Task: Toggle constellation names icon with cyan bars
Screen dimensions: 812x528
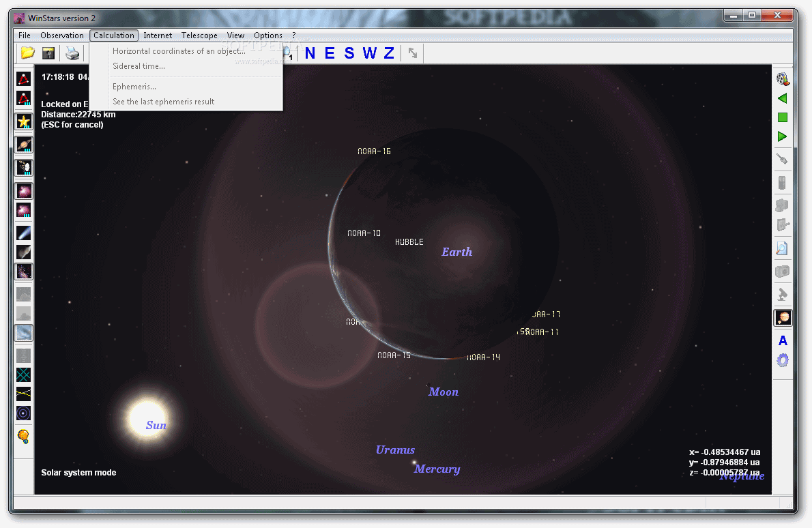Action: coord(24,98)
